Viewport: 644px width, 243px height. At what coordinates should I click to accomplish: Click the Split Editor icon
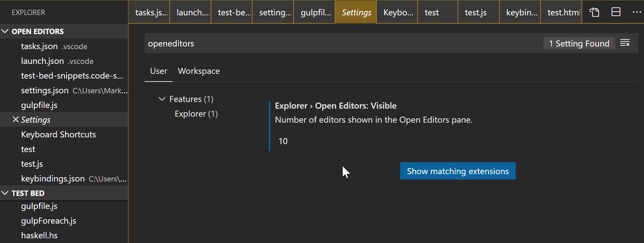(616, 12)
